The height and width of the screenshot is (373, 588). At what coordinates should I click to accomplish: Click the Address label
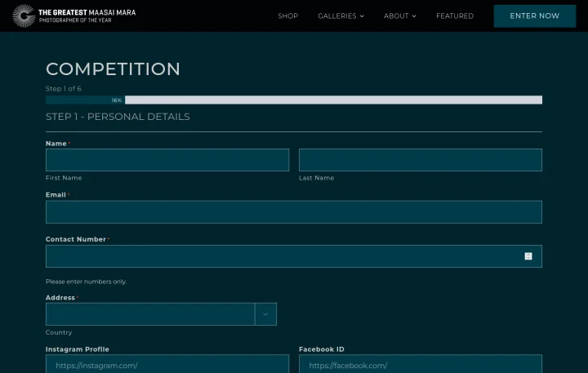click(x=60, y=298)
